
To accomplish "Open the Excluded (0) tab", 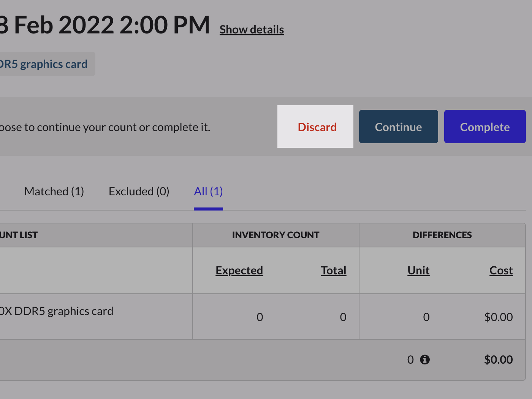I will [139, 192].
